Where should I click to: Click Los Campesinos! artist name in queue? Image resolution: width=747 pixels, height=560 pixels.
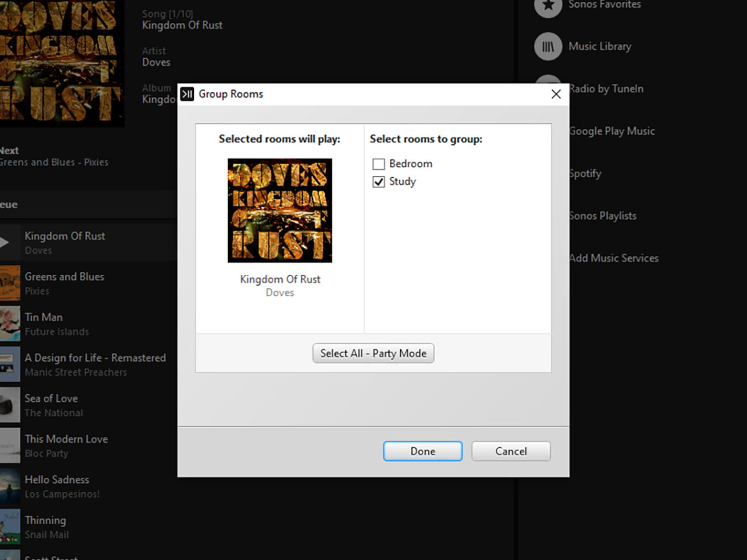[62, 494]
